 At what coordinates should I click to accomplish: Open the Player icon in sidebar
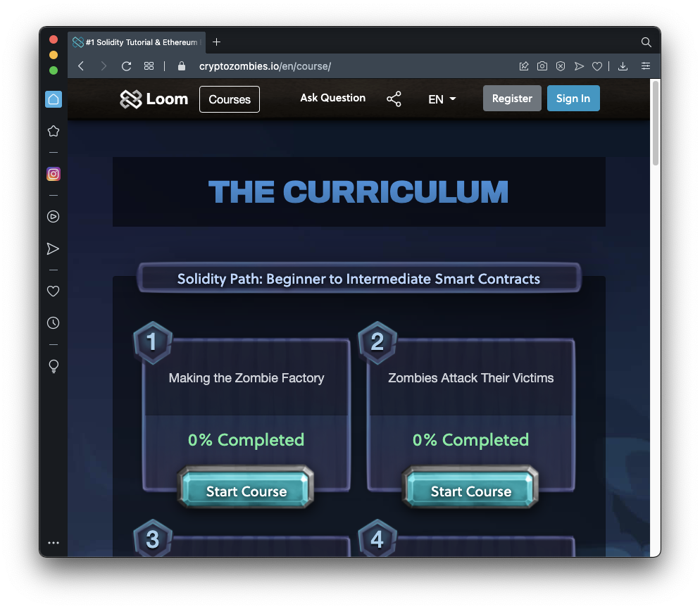(x=53, y=217)
